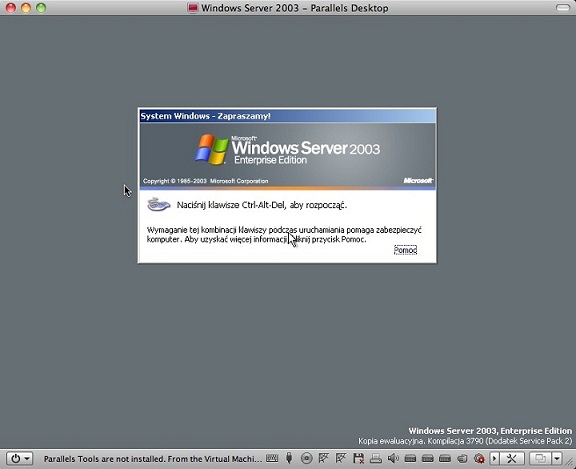Open the power button dropdown
Viewport: 576px width, 469px height.
pos(20,458)
